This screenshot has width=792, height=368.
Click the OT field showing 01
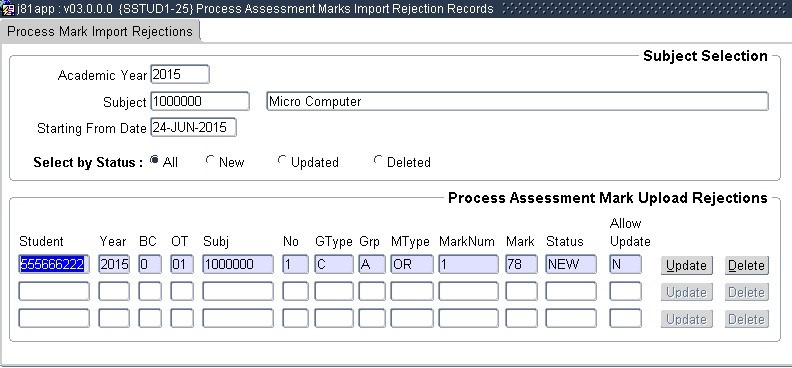[x=182, y=265]
